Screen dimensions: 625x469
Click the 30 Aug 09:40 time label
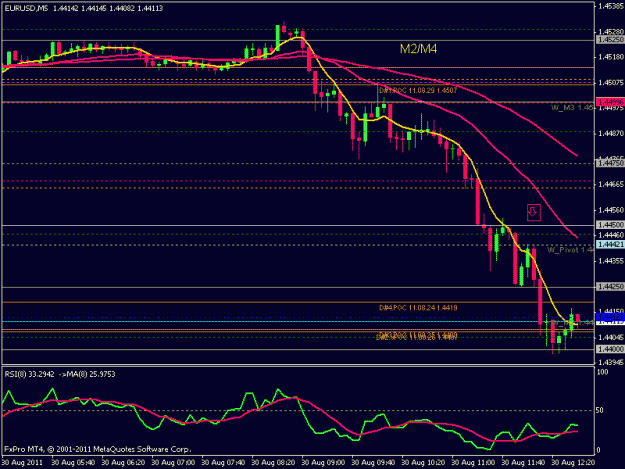tap(373, 463)
